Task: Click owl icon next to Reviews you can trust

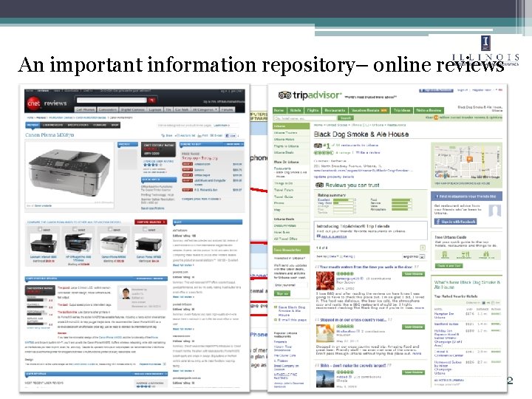Action: (320, 185)
